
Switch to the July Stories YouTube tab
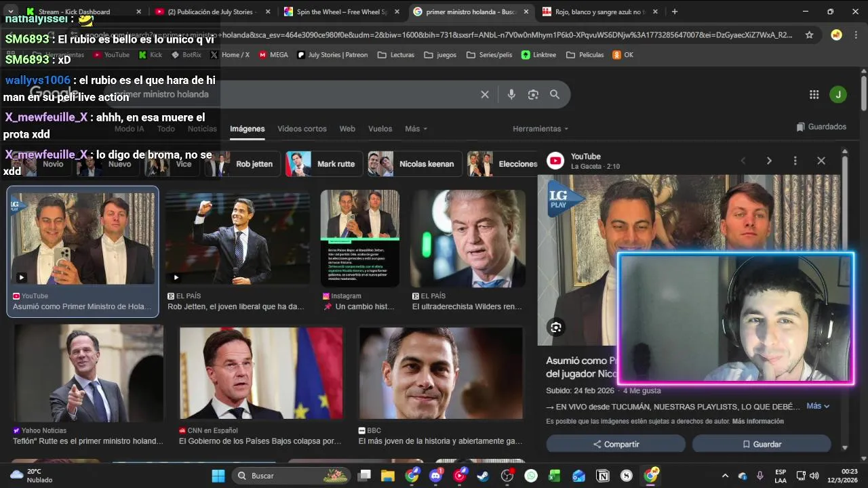click(x=212, y=12)
